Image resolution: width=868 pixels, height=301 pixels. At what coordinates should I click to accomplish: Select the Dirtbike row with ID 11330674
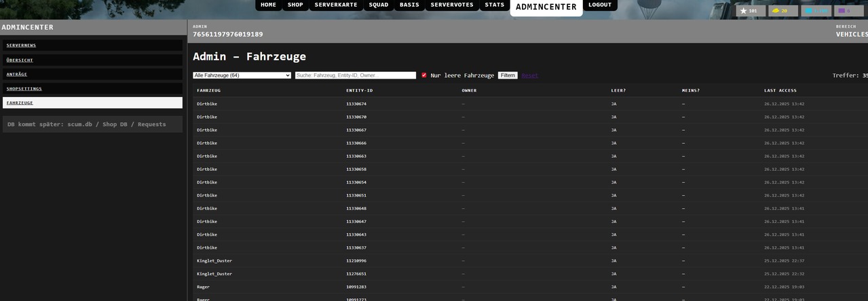356,104
